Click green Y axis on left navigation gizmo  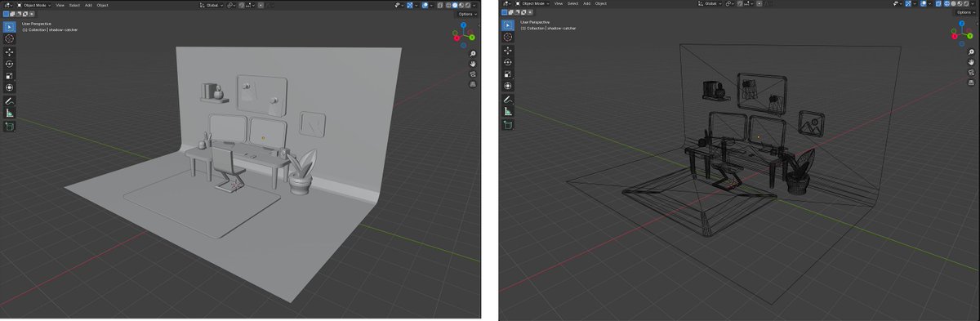(x=472, y=38)
